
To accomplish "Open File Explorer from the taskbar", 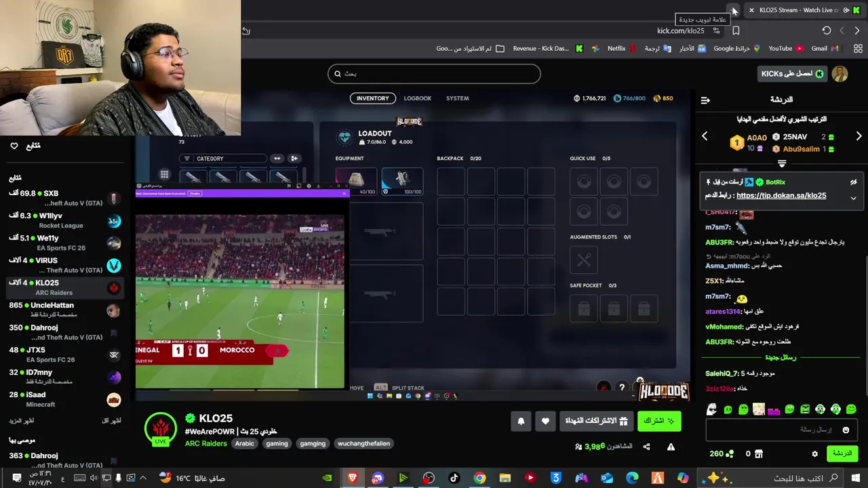I will point(505,478).
